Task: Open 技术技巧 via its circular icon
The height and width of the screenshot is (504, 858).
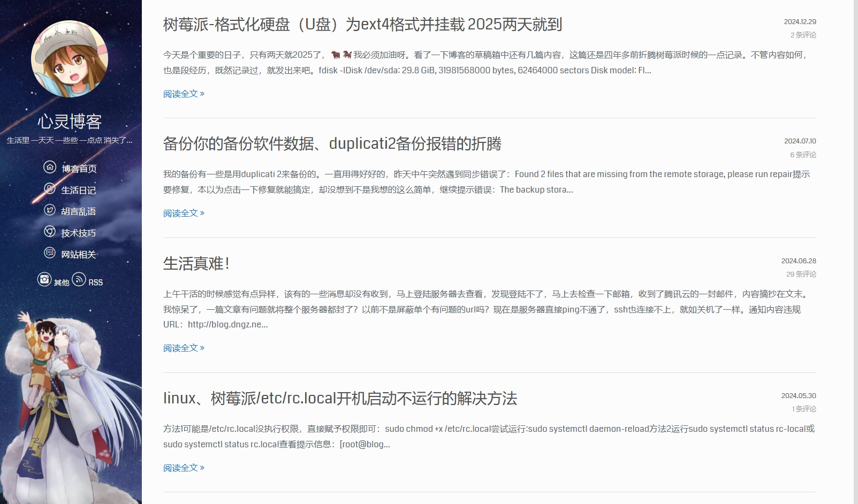Action: coord(50,233)
